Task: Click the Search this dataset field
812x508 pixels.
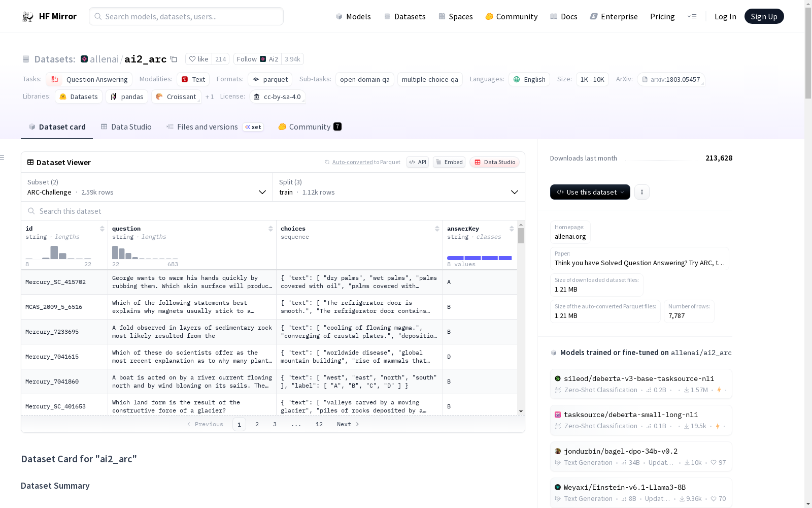Action: (273, 211)
